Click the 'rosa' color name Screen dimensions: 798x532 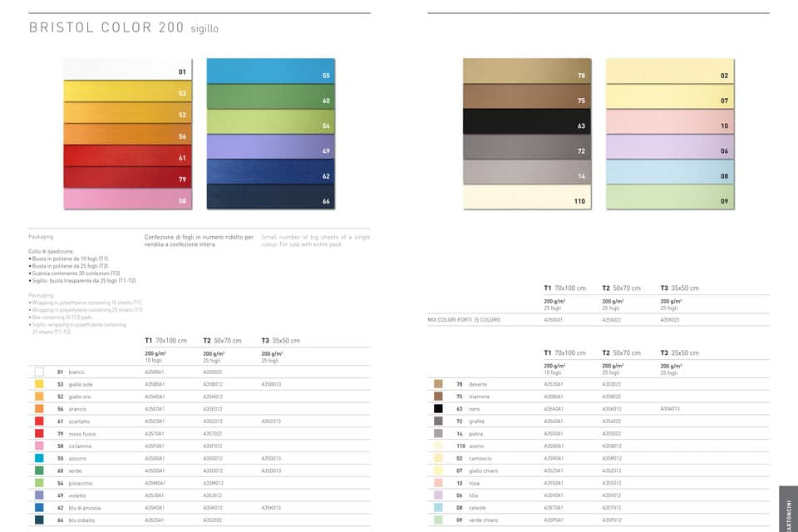click(x=474, y=483)
